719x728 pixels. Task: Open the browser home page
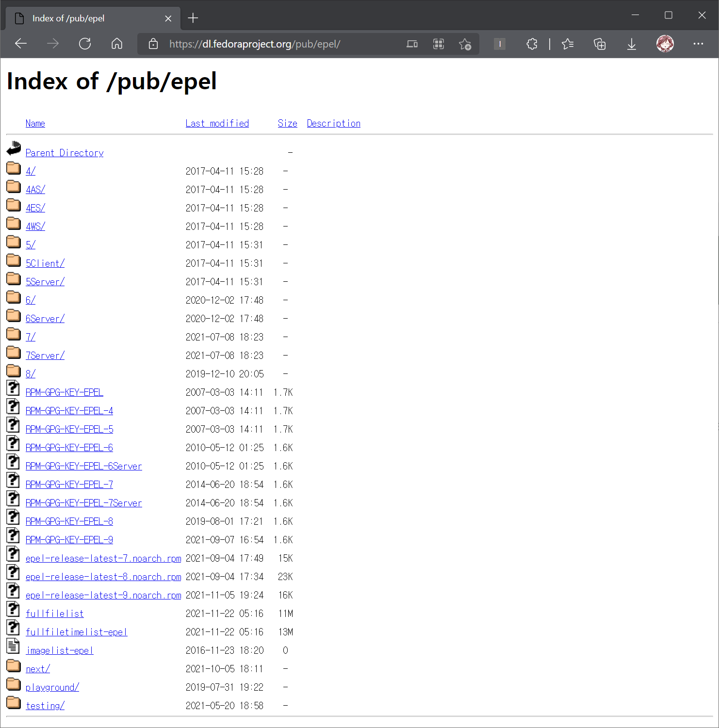117,44
